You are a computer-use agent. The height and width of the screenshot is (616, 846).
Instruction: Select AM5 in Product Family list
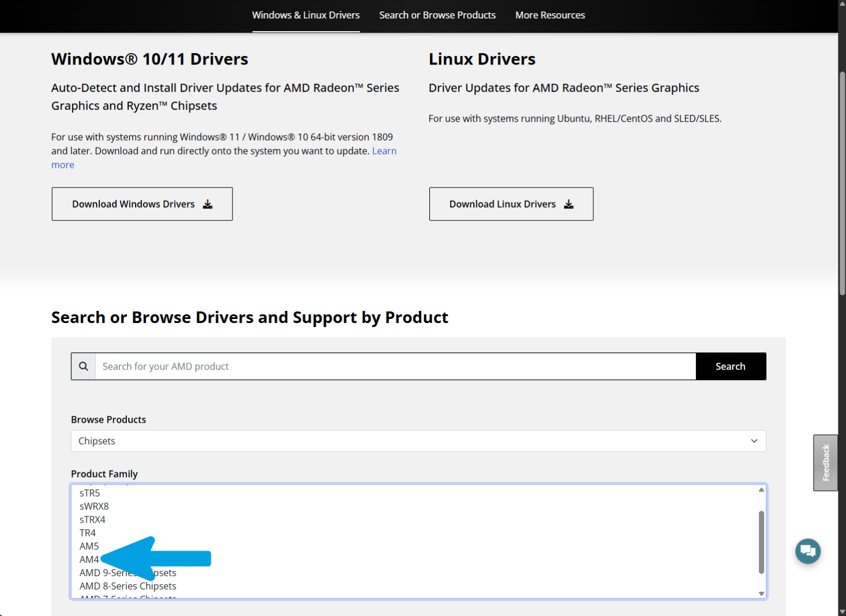pyautogui.click(x=89, y=546)
